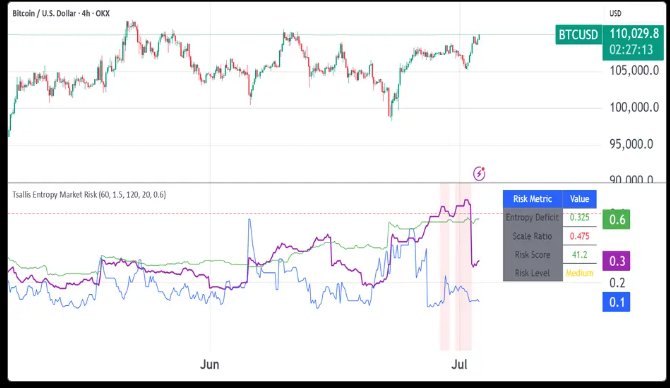Click the 110,029.8 current price label

tap(634, 33)
